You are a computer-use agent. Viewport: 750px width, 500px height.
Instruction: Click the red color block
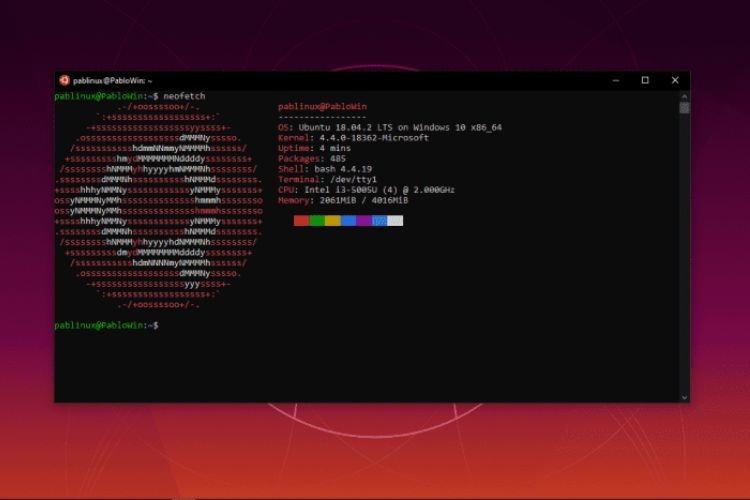tap(301, 221)
